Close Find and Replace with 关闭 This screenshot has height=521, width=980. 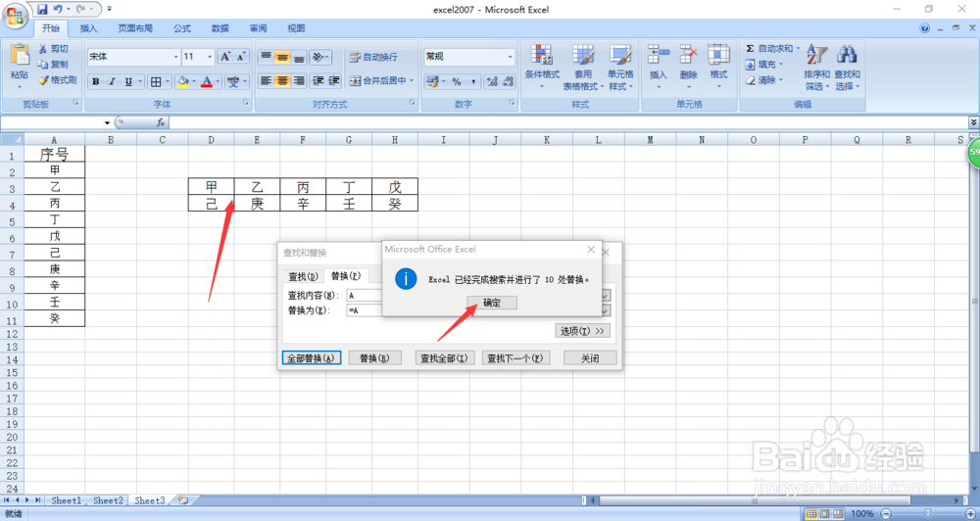(590, 358)
